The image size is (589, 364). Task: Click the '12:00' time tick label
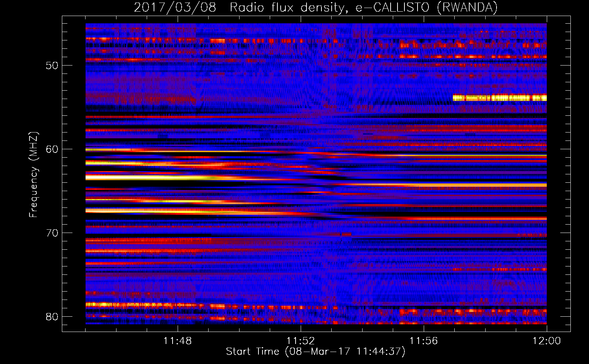pos(547,341)
